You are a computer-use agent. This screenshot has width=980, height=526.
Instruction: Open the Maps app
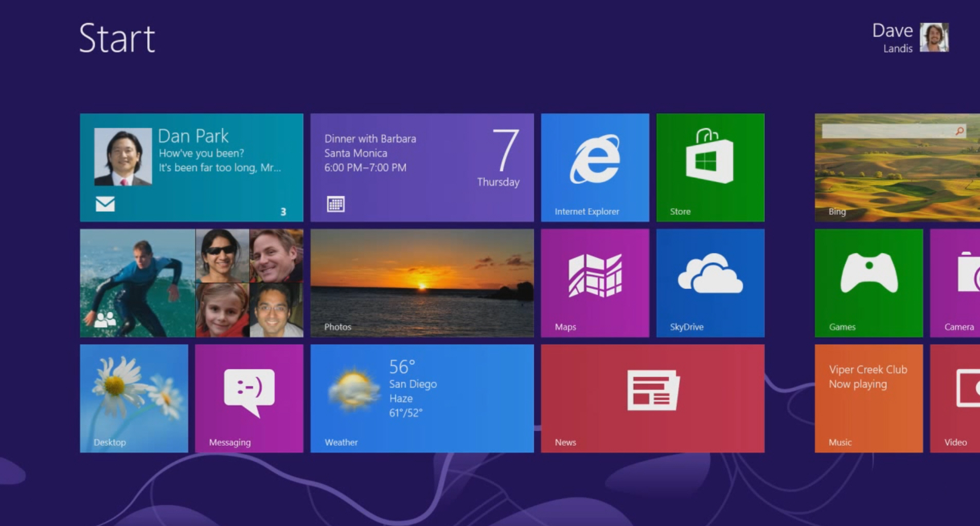tap(594, 283)
